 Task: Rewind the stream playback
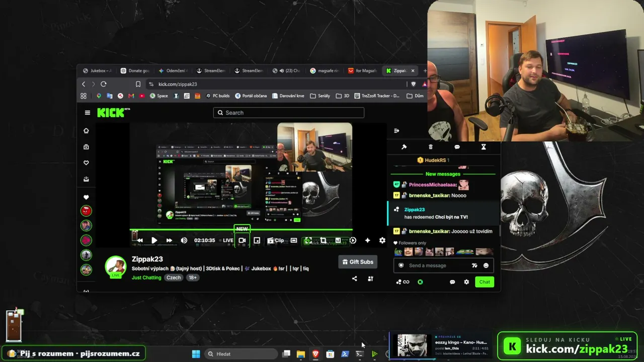coord(139,240)
